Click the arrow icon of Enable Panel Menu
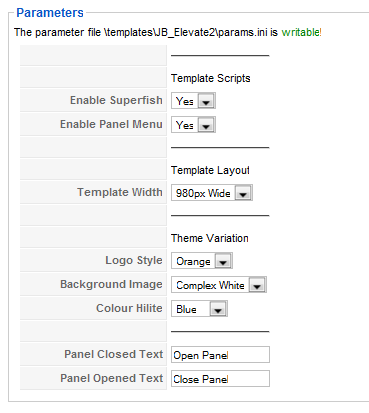The width and height of the screenshot is (369, 413). pyautogui.click(x=206, y=125)
